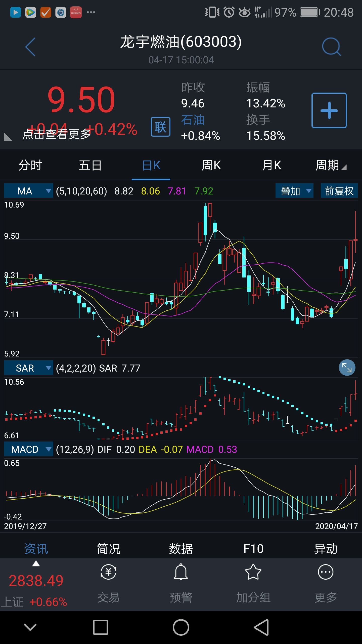Tap the MACD 0.53 reading

pos(212,450)
